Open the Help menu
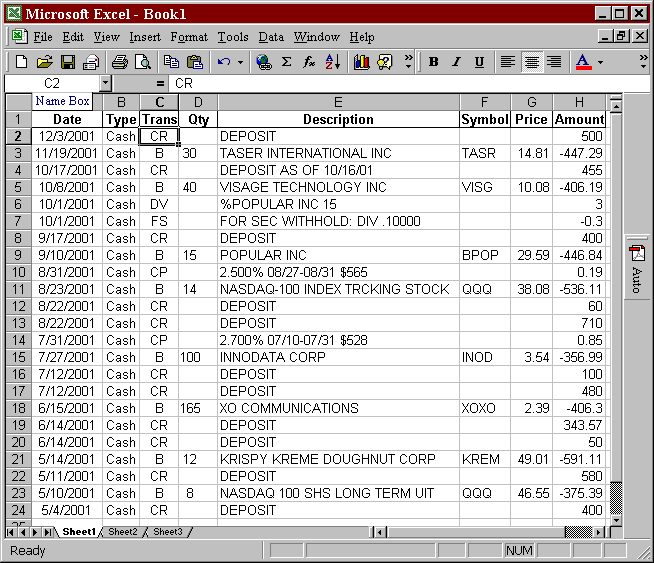Screen dimensions: 654x563 [x=362, y=37]
